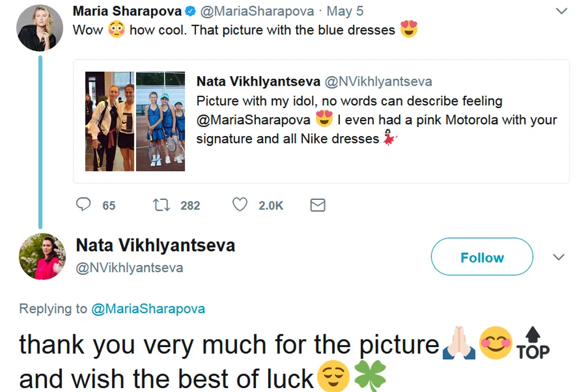Open the dropdown arrow next to Follow
Image resolution: width=588 pixels, height=392 pixels.
[x=558, y=257]
